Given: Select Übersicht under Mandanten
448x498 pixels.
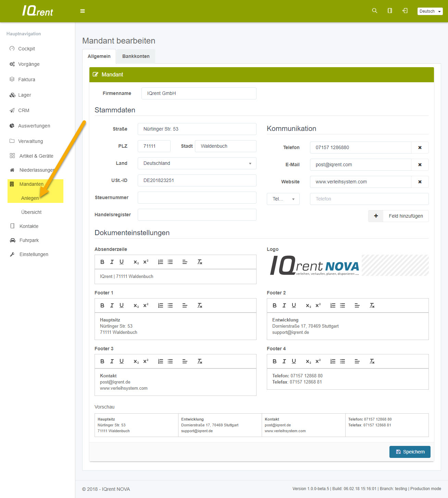Looking at the screenshot, I should coord(31,212).
